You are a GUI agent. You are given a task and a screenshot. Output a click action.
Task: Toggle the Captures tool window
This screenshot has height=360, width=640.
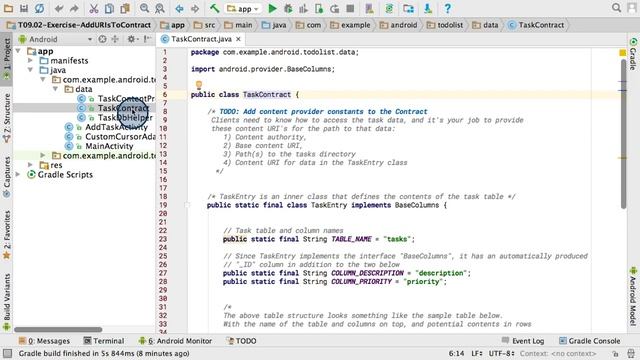[x=7, y=177]
